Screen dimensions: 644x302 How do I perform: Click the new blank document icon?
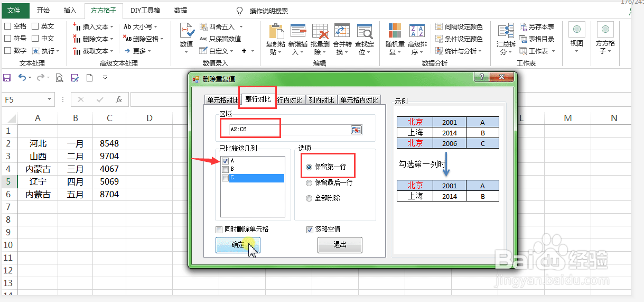click(x=89, y=78)
